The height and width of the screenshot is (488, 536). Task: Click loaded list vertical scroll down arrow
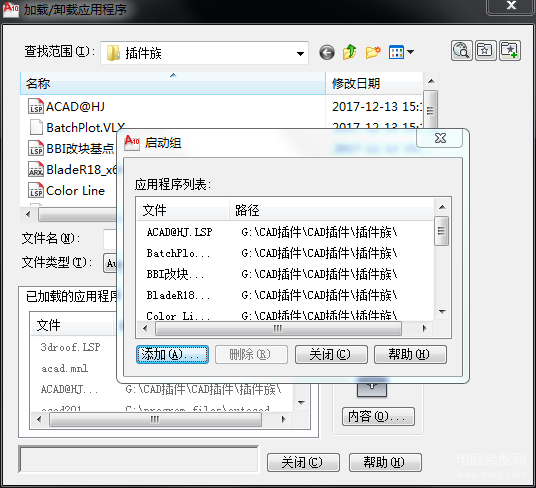pyautogui.click(x=301, y=403)
